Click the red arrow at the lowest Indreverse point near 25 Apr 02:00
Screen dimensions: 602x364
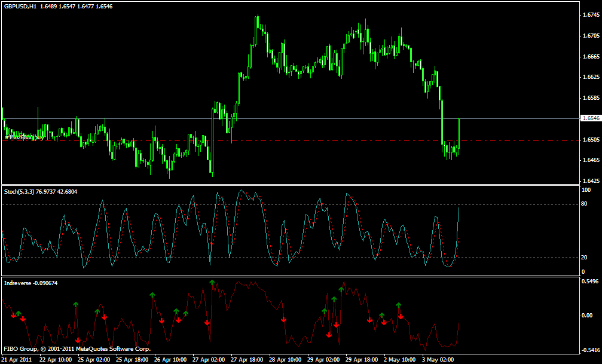click(x=78, y=339)
